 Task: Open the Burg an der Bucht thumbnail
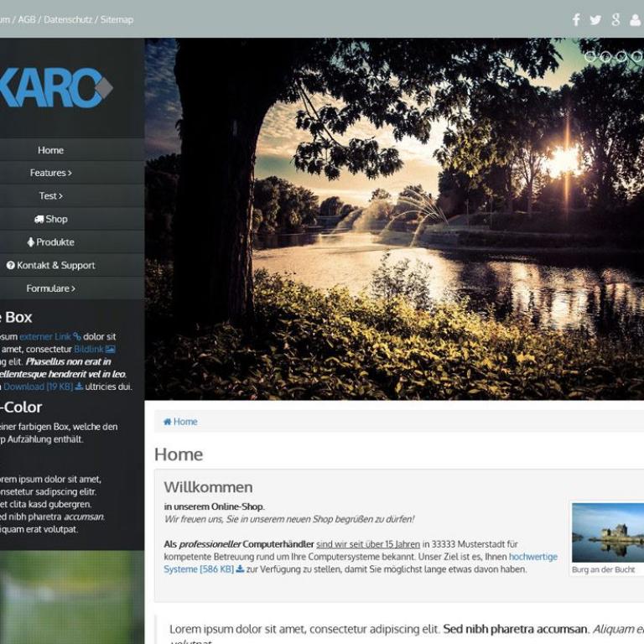(x=608, y=532)
